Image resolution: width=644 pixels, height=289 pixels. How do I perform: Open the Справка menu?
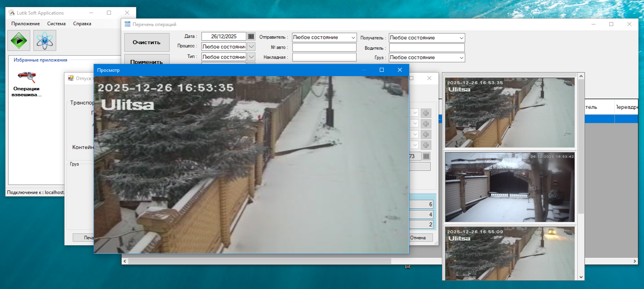tap(82, 24)
